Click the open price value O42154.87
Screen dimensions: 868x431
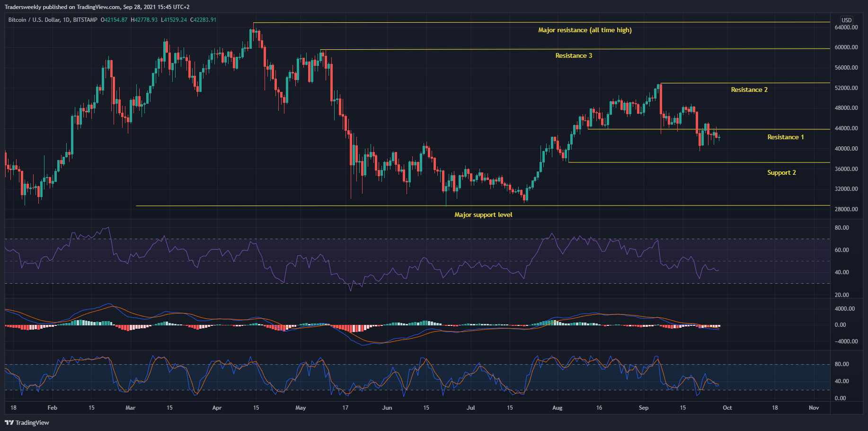click(x=114, y=20)
